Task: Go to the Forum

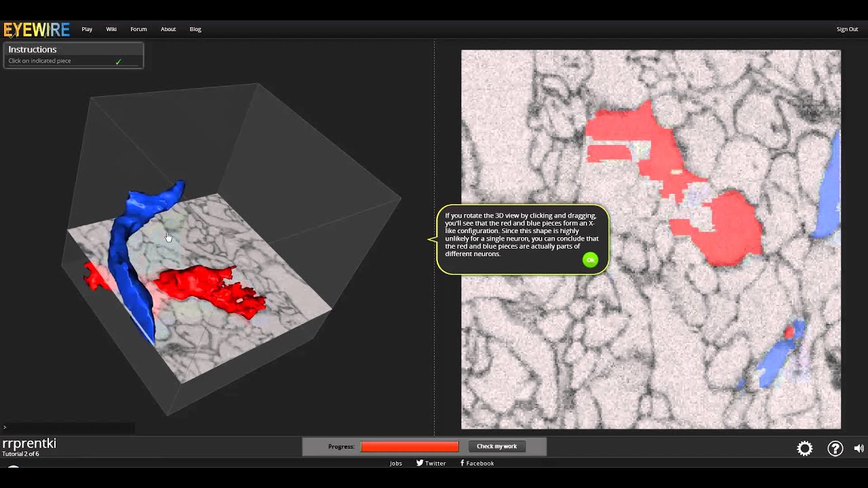Action: coord(138,29)
